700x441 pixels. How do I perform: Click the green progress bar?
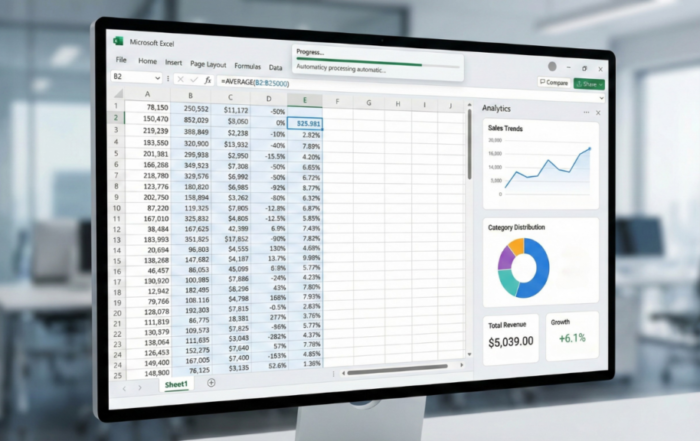(359, 62)
